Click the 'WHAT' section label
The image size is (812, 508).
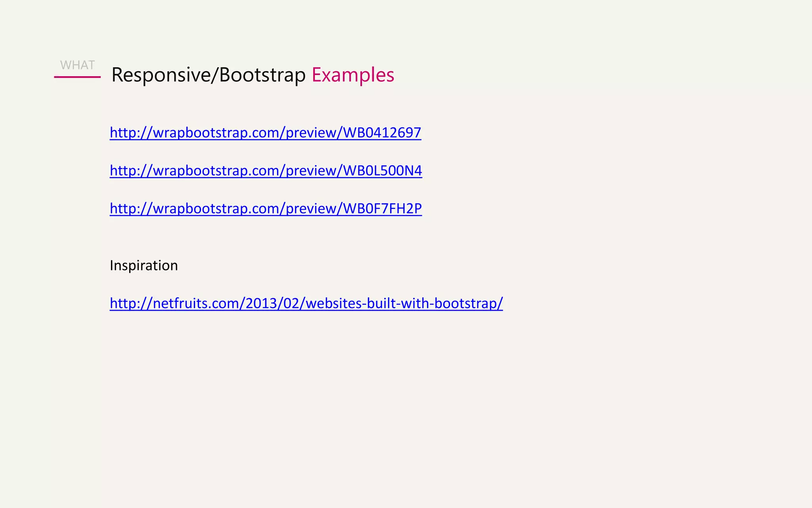77,65
